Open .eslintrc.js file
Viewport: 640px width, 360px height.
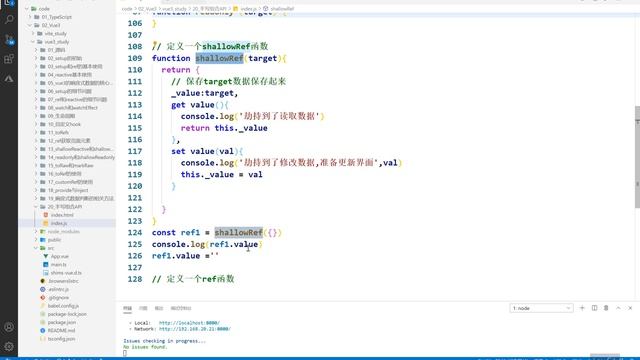(x=58, y=289)
